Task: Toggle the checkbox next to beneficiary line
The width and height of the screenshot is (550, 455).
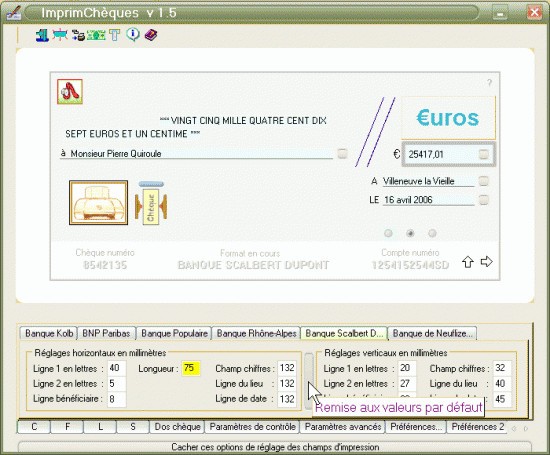Action: (x=342, y=153)
